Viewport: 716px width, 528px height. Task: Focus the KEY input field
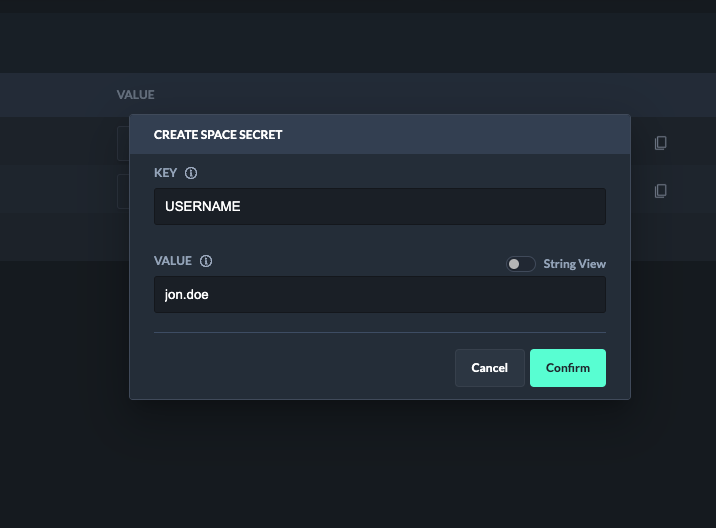pyautogui.click(x=380, y=207)
